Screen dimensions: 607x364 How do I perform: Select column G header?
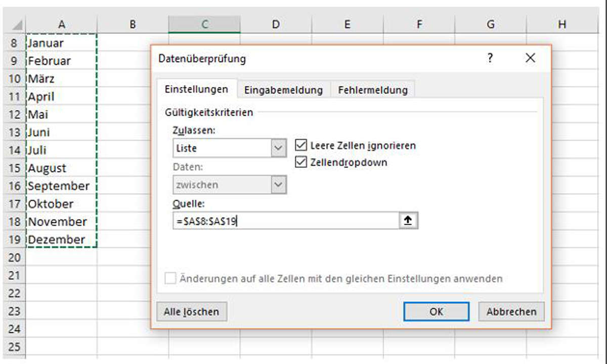(x=490, y=24)
